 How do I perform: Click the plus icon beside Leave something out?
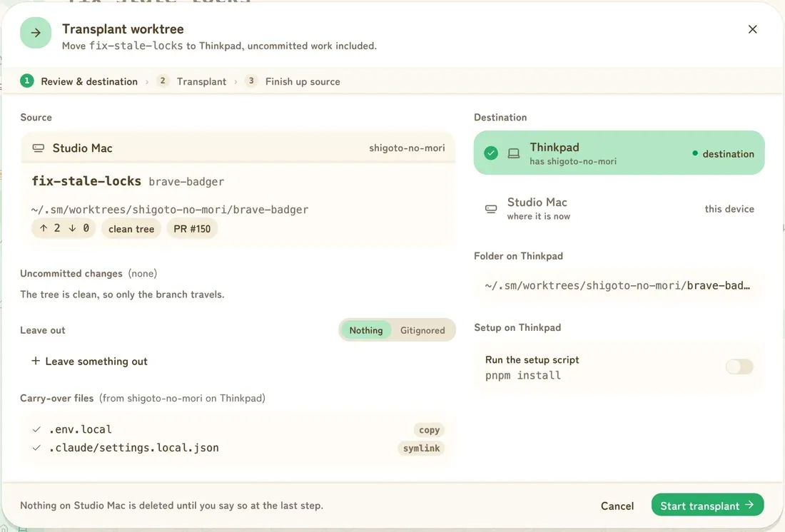(36, 361)
